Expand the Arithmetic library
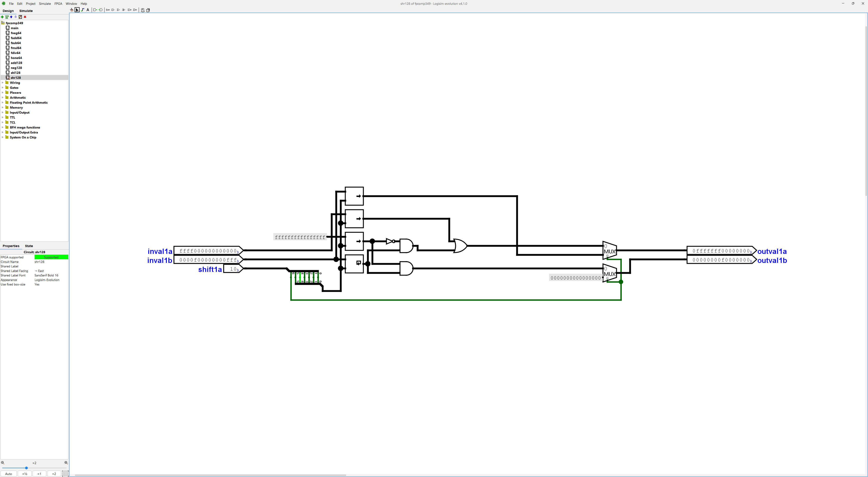 (3, 98)
